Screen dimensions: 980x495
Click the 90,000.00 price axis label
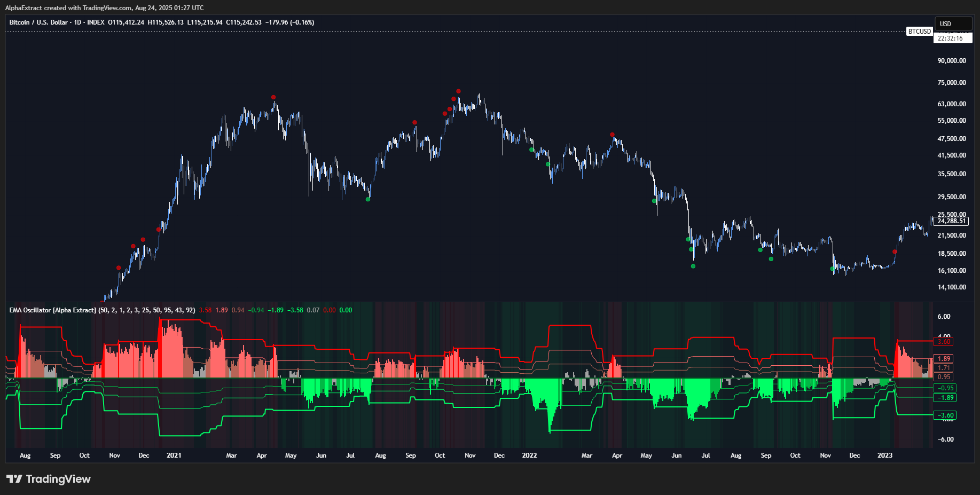pyautogui.click(x=952, y=61)
